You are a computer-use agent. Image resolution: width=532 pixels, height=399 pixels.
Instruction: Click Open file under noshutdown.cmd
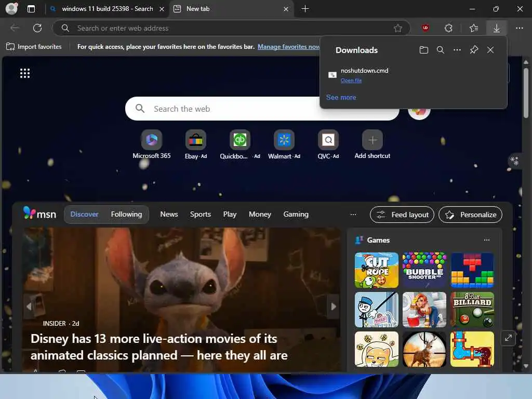351,81
